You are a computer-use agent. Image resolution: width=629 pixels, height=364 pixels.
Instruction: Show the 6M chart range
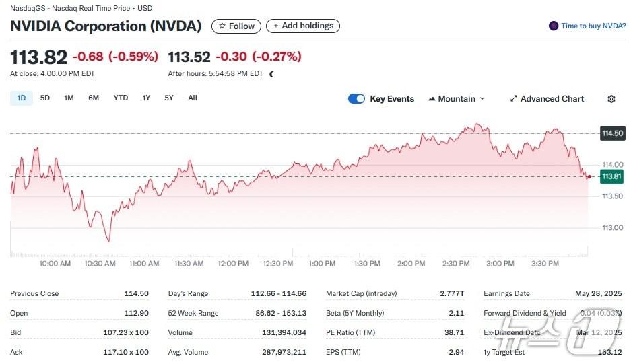pyautogui.click(x=94, y=98)
